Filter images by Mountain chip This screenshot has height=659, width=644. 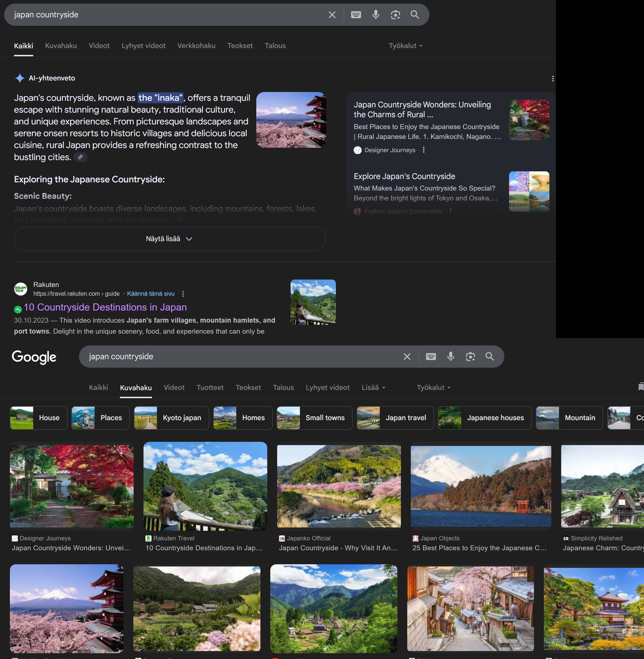pos(569,418)
